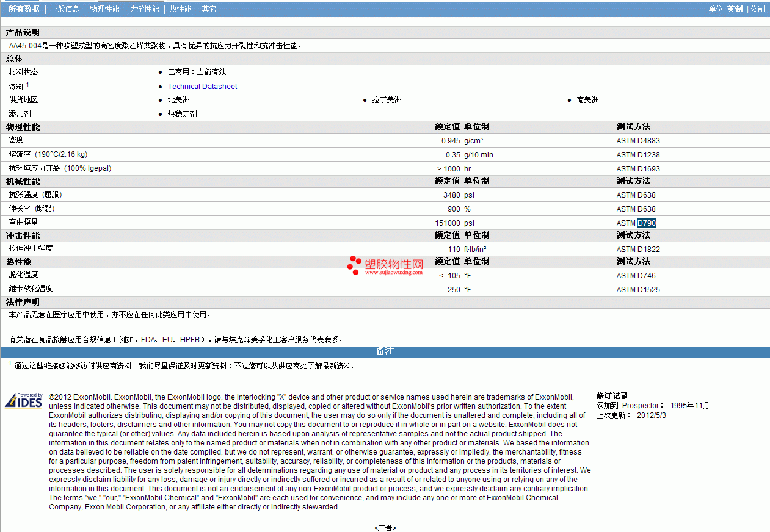
Task: Select ASTM D1693 test method text
Action: pos(638,169)
